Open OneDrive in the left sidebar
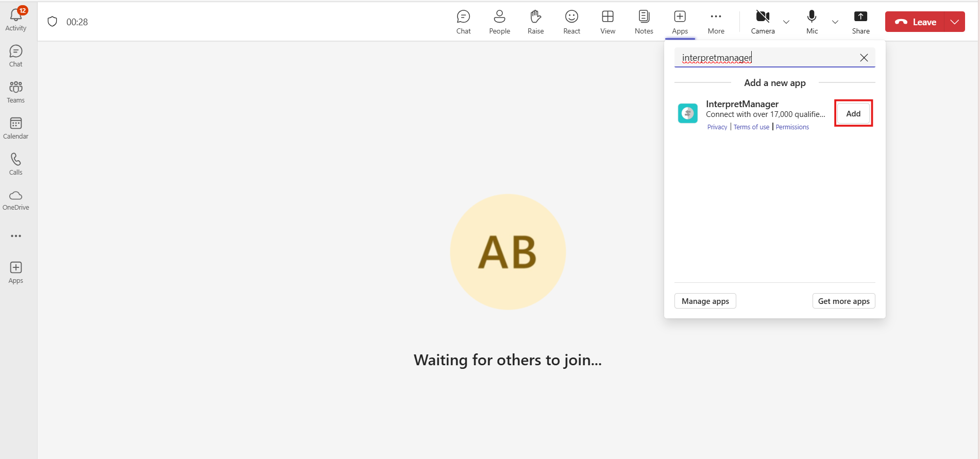Viewport: 980px width, 459px height. (x=16, y=200)
